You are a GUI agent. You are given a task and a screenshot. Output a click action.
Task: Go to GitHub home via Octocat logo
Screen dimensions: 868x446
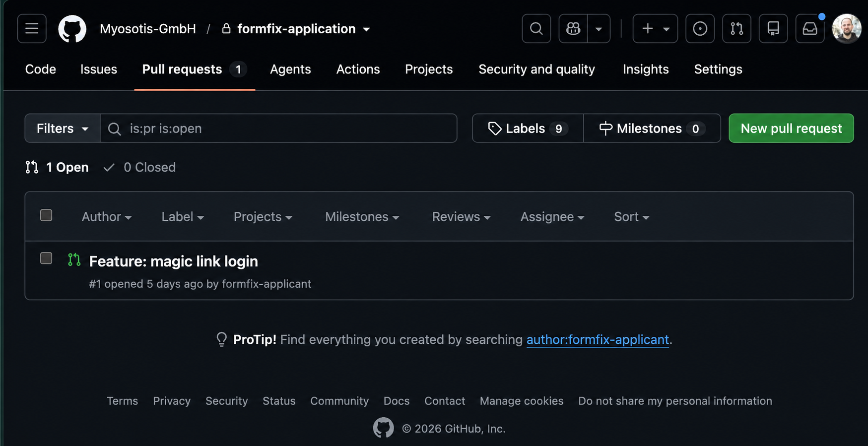pyautogui.click(x=72, y=29)
